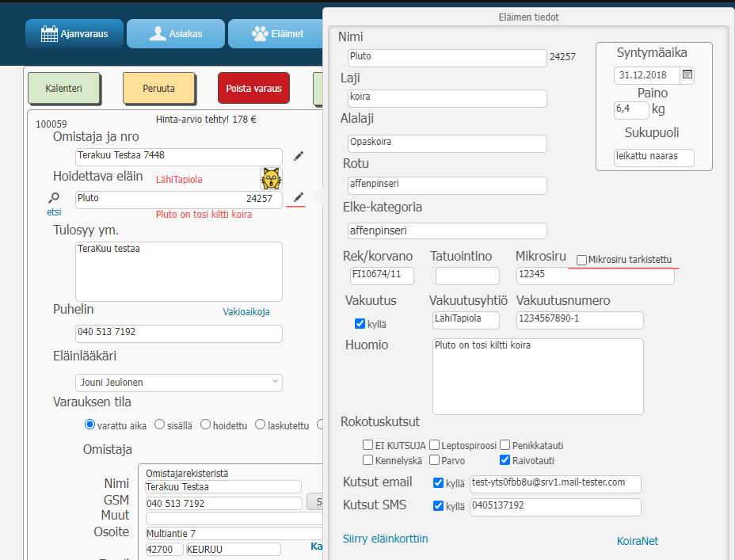Click the Puhelin field 040 513 7192

coord(178,333)
